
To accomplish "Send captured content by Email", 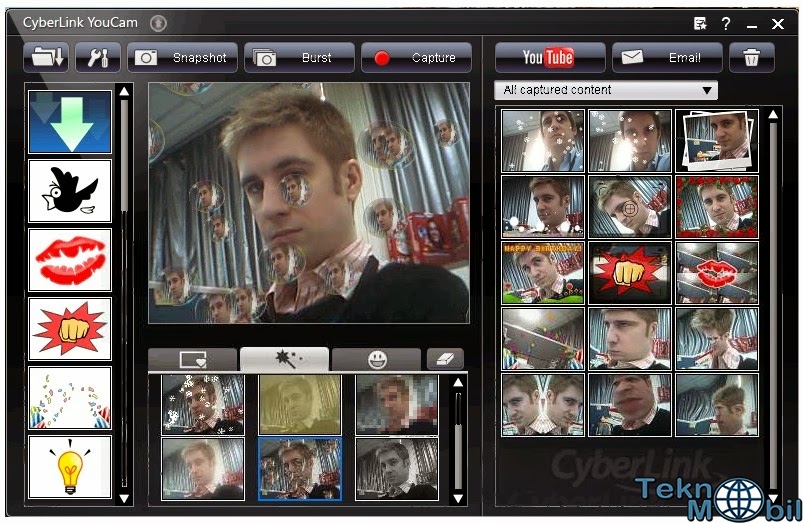I will coord(667,57).
